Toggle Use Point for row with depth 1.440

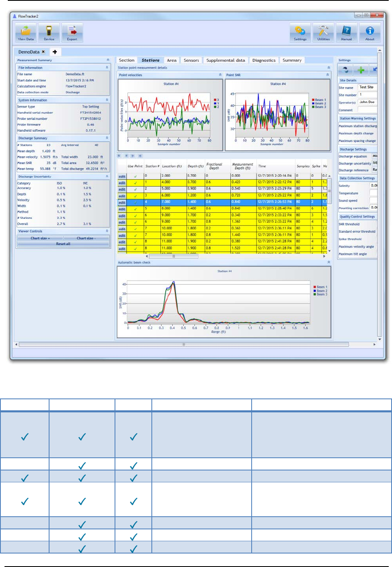click(x=135, y=235)
